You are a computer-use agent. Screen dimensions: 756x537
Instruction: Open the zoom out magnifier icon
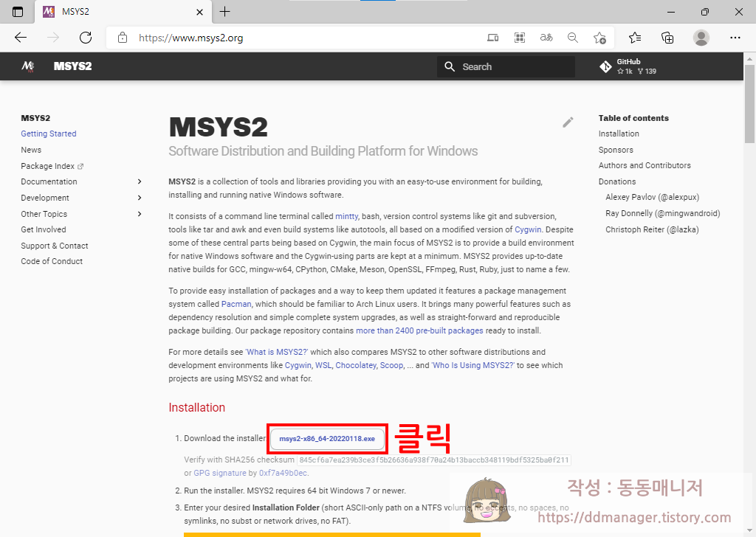[x=573, y=38]
